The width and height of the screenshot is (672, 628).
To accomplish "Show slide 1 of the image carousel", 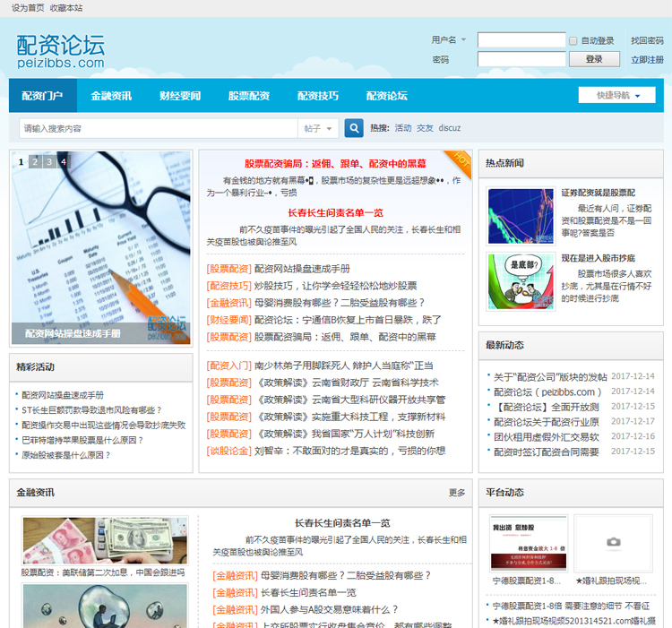I will click(x=21, y=161).
